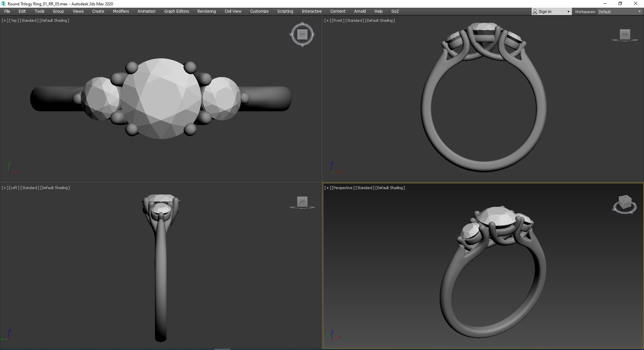
Task: Click the S compass label on Top ViewCube
Action: 302,45
